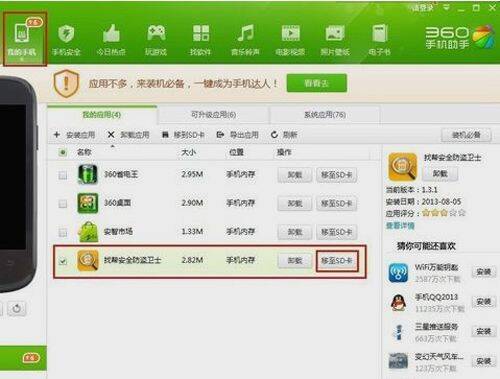This screenshot has height=379, width=500.
Task: Click the 安装应用 plus toolbar item
Action: coord(74,135)
